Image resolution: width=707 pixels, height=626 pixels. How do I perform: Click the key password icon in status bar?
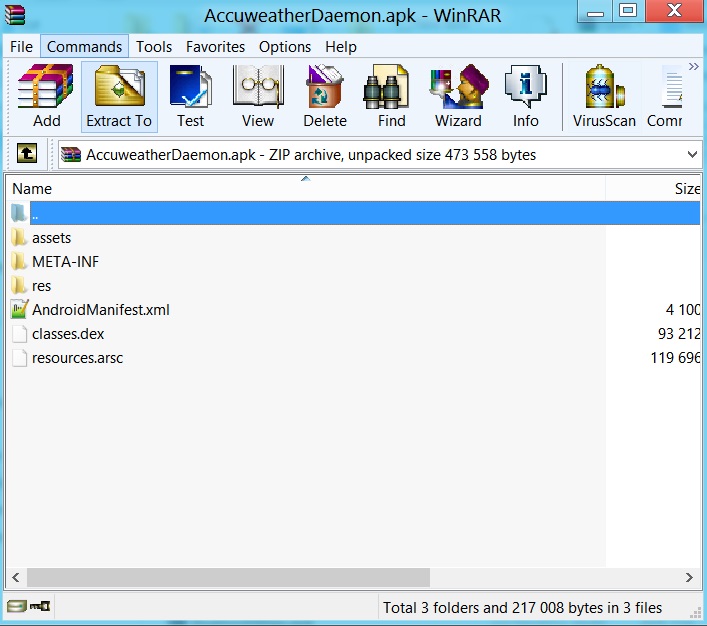[40, 607]
